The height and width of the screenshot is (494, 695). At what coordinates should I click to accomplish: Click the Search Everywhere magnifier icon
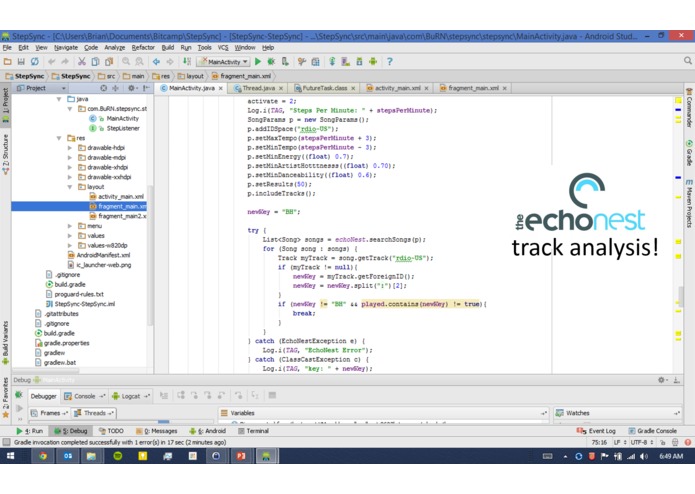687,61
